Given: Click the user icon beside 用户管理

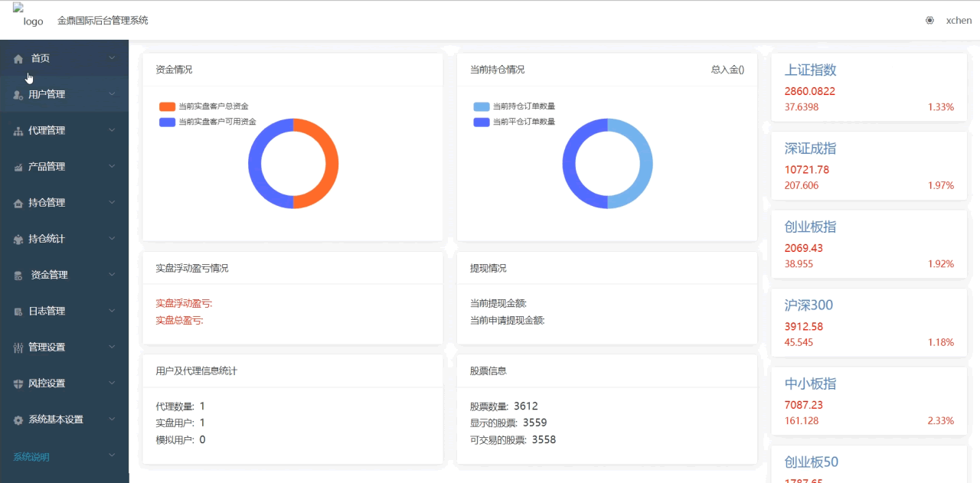Looking at the screenshot, I should (x=18, y=95).
